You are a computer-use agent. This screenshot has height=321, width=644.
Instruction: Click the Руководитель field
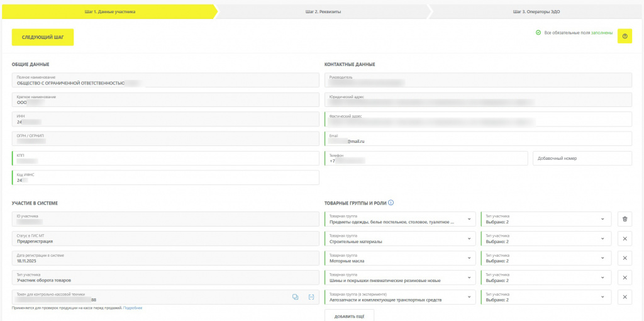click(478, 80)
